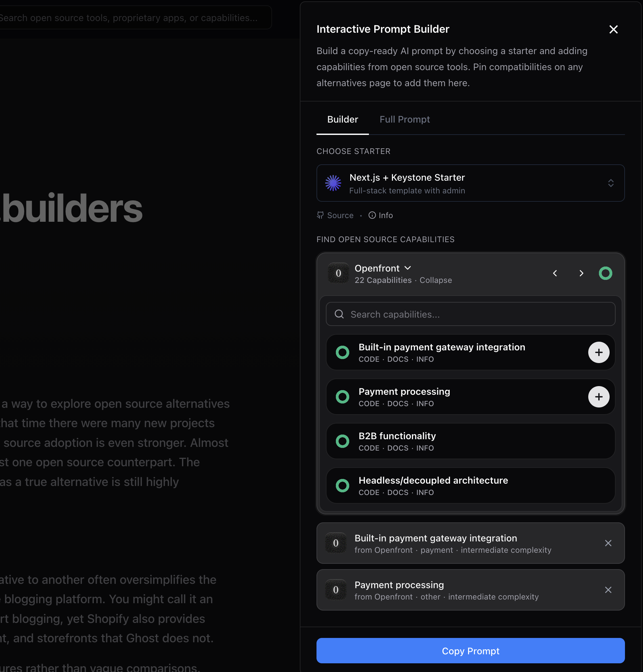Click the green status circle beside Openfront
Image resolution: width=643 pixels, height=672 pixels.
pos(606,273)
